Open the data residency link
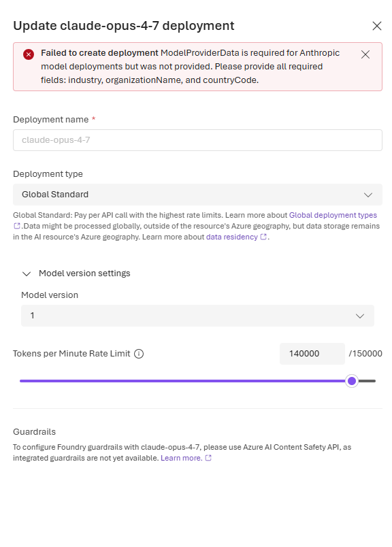 pyautogui.click(x=232, y=237)
